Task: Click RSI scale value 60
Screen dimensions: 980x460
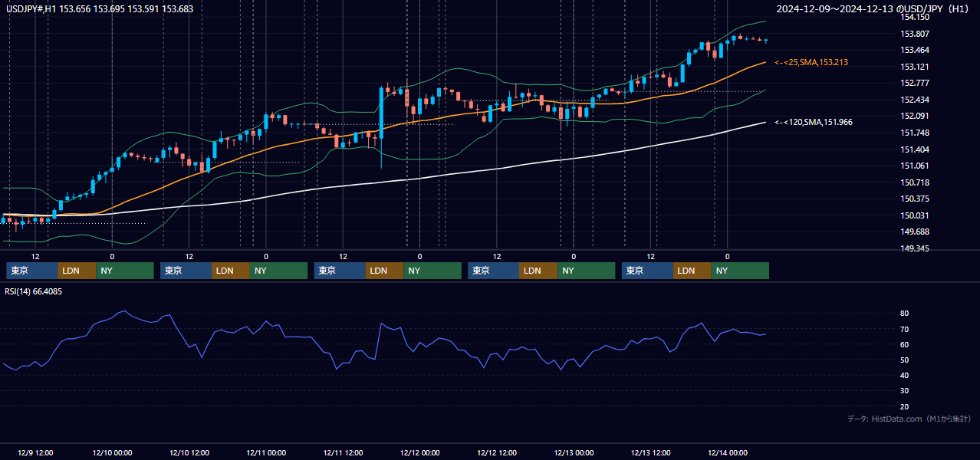Action: tap(904, 344)
